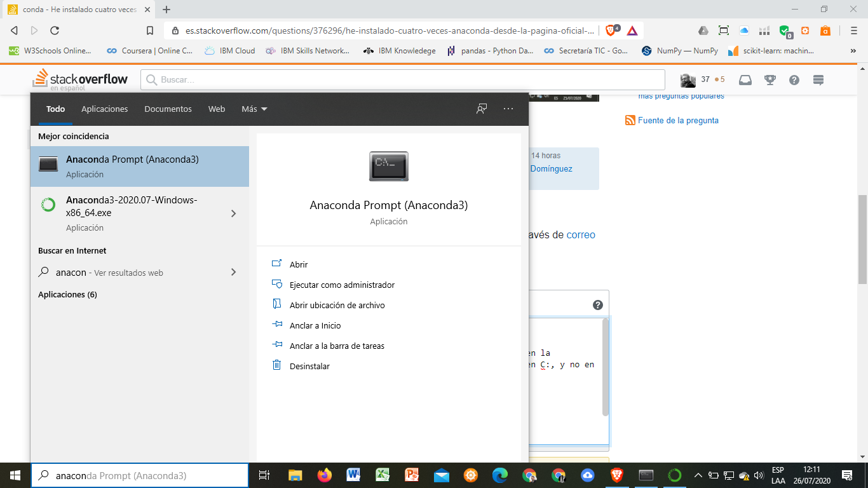Open the NumPy bookmark
Image resolution: width=868 pixels, height=488 pixels.
click(x=680, y=51)
